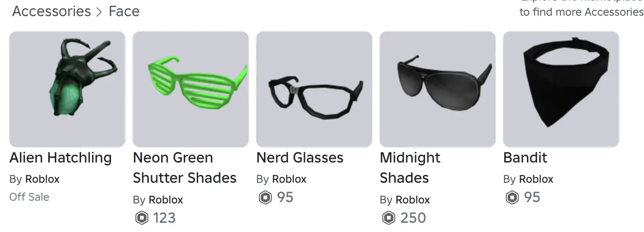Click Roblox creator link under Midnight Shades
Image resolution: width=644 pixels, height=232 pixels.
413,200
